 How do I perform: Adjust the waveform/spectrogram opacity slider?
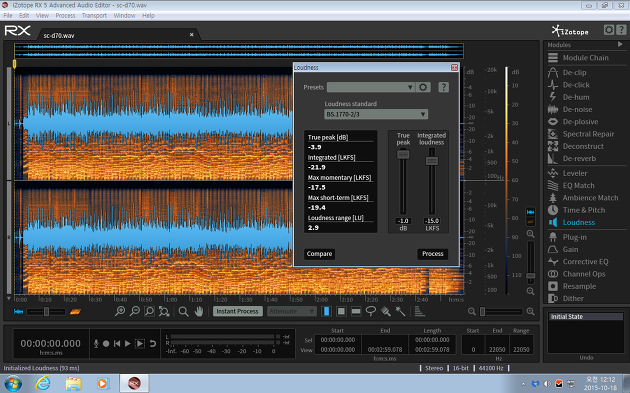tap(46, 311)
